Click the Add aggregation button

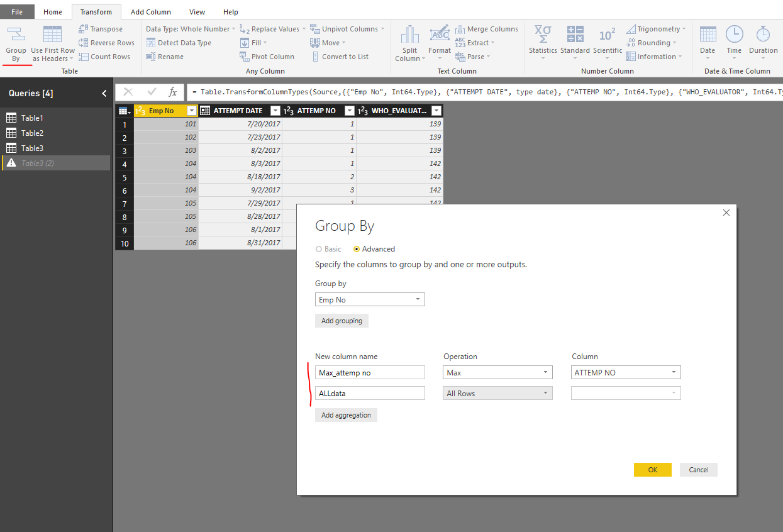(x=346, y=415)
